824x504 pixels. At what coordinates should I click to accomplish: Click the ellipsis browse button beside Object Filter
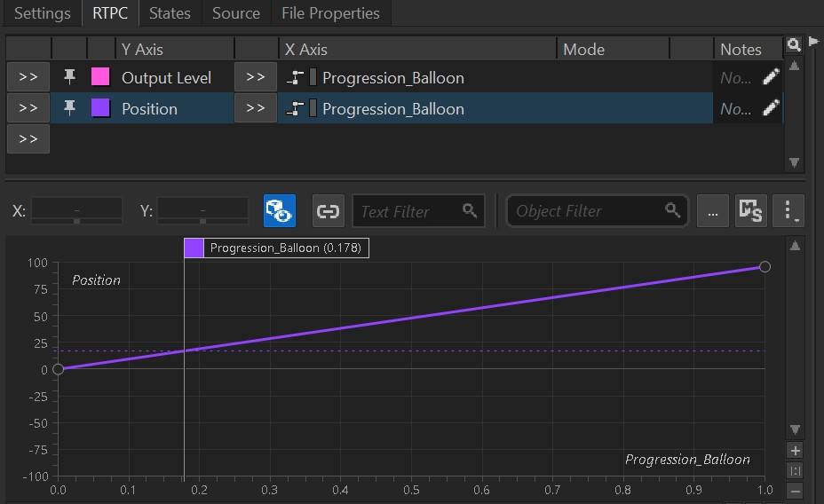point(712,211)
